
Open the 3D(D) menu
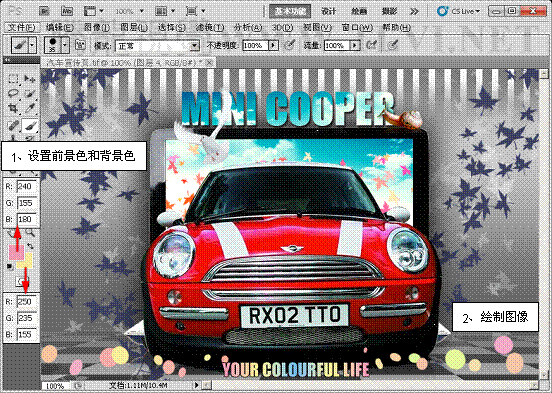[x=282, y=27]
